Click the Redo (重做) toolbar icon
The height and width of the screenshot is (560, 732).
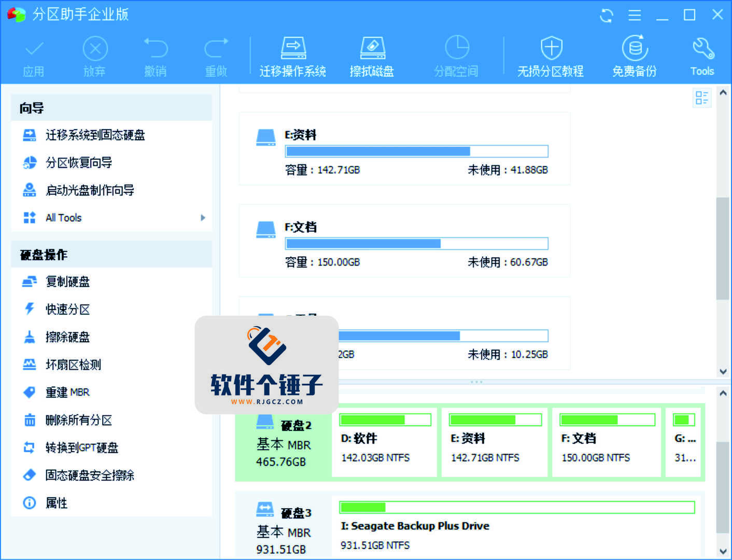pos(216,49)
